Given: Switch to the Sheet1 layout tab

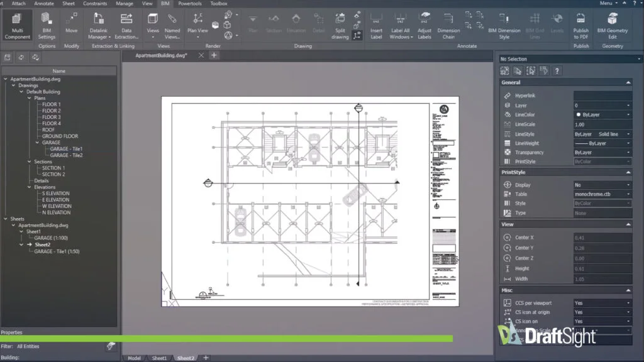Looking at the screenshot, I should coord(159,358).
